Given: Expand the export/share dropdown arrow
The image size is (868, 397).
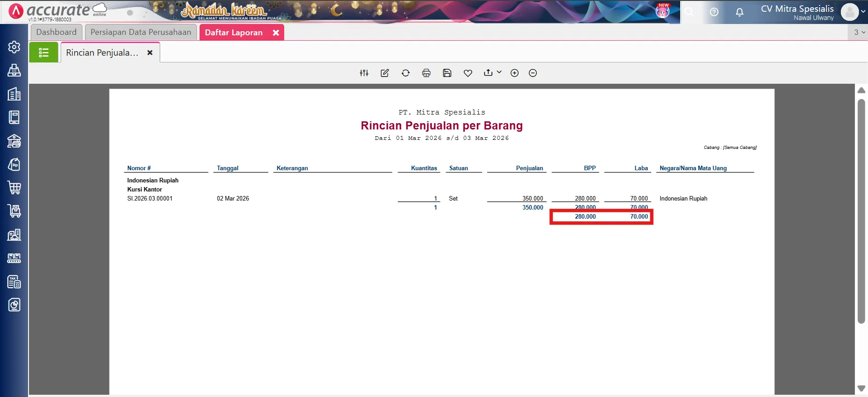Looking at the screenshot, I should click(499, 72).
